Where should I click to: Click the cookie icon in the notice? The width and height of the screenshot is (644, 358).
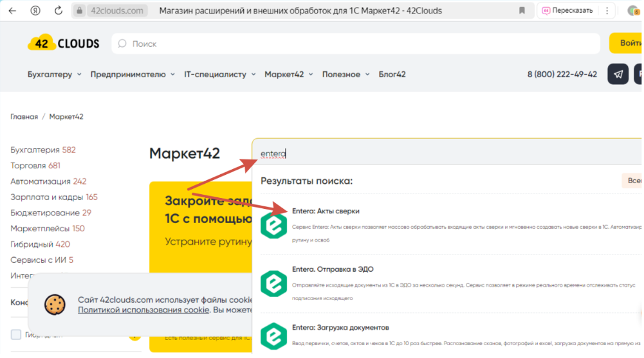[55, 305]
